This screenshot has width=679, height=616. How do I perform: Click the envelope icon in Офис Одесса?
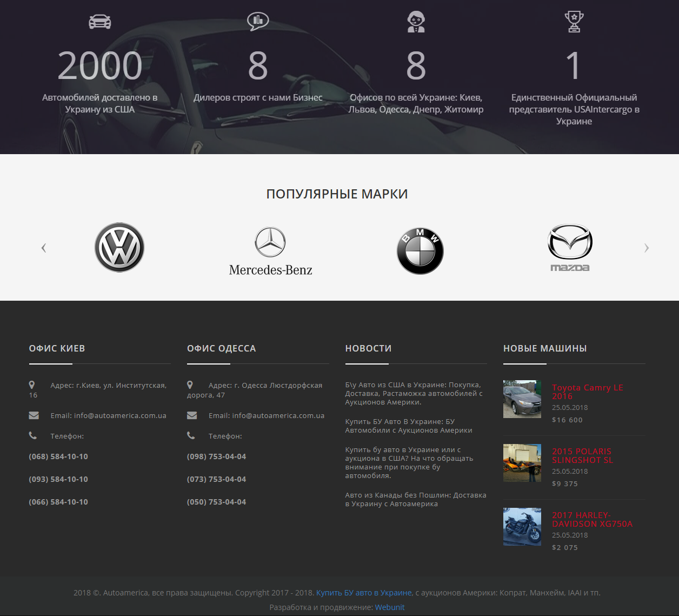tap(192, 415)
